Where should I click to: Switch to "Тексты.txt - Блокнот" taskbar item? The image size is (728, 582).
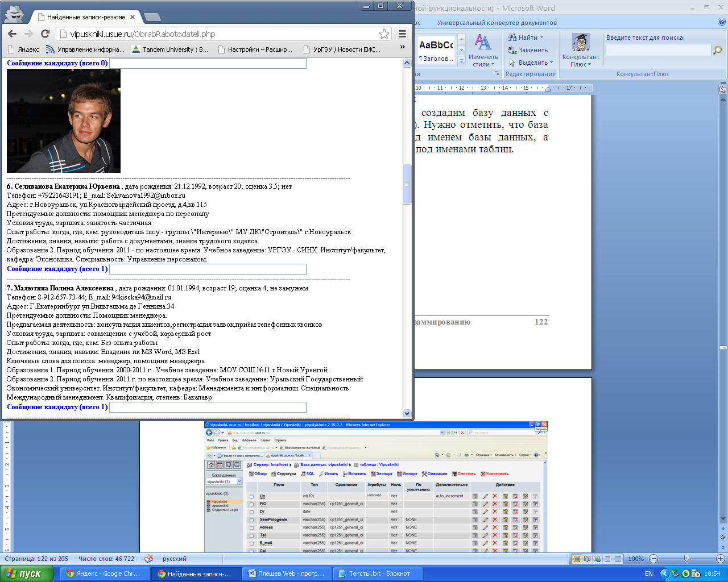click(378, 573)
